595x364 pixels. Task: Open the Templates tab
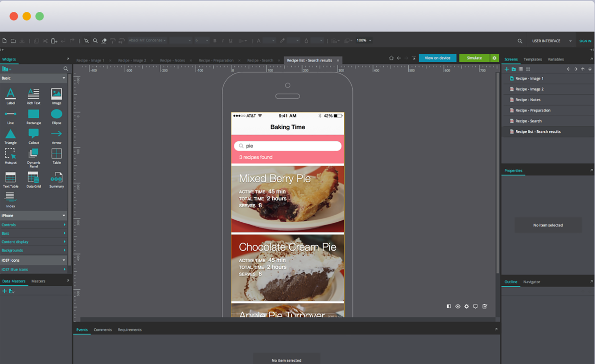[533, 59]
